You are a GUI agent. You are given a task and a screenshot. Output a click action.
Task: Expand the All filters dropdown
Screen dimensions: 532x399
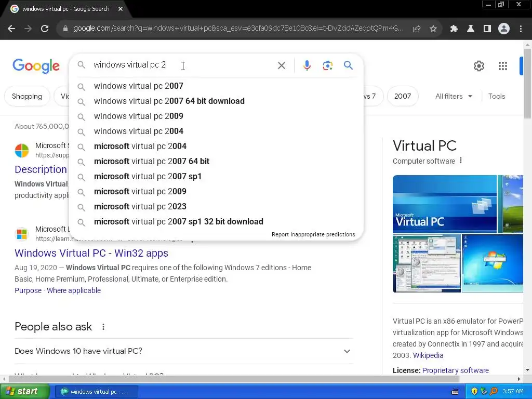pos(454,96)
